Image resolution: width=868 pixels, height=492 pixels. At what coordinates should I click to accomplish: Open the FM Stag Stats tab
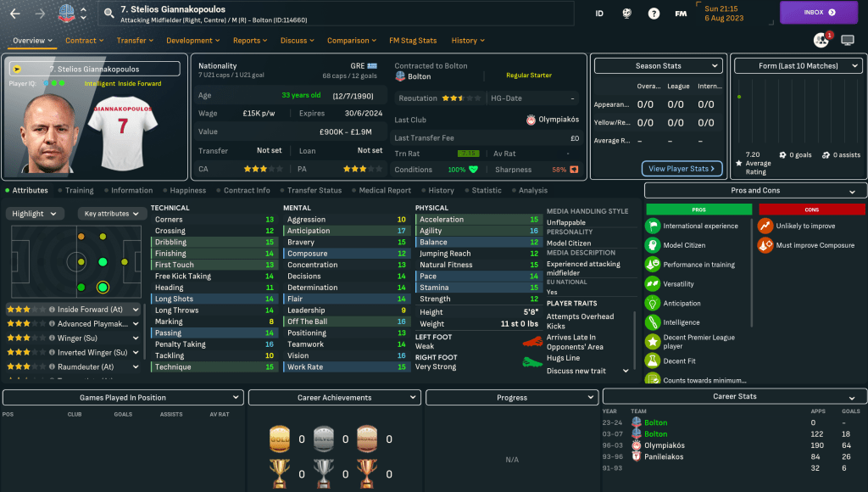tap(413, 40)
